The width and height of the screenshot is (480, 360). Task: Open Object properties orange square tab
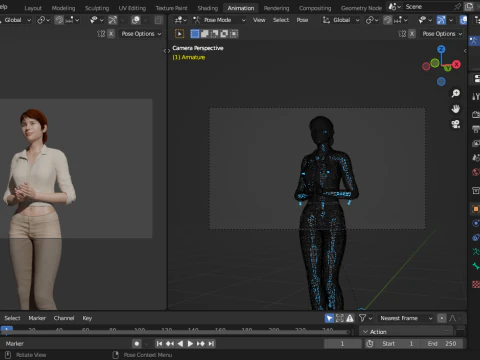476,209
